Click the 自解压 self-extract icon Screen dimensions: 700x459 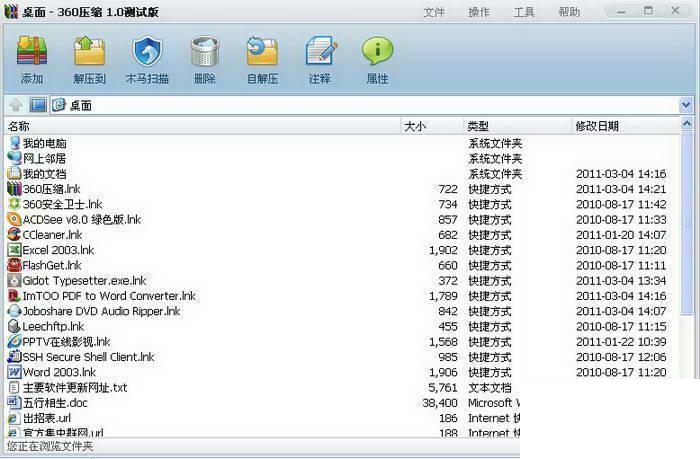(262, 51)
